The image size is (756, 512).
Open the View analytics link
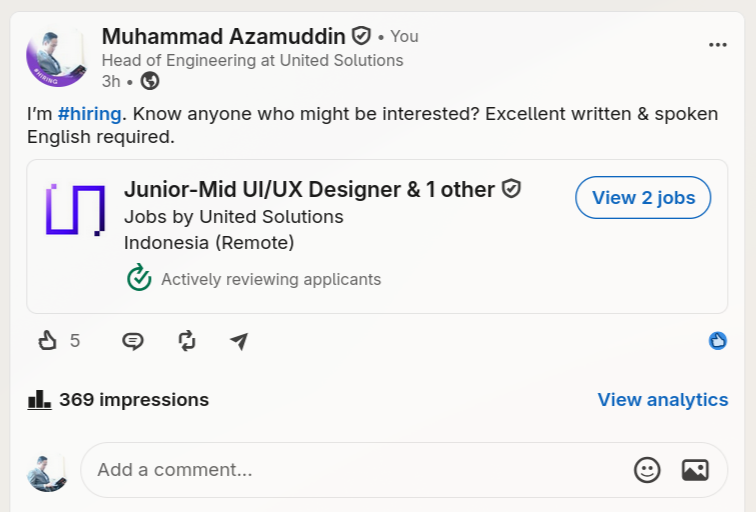coord(662,400)
